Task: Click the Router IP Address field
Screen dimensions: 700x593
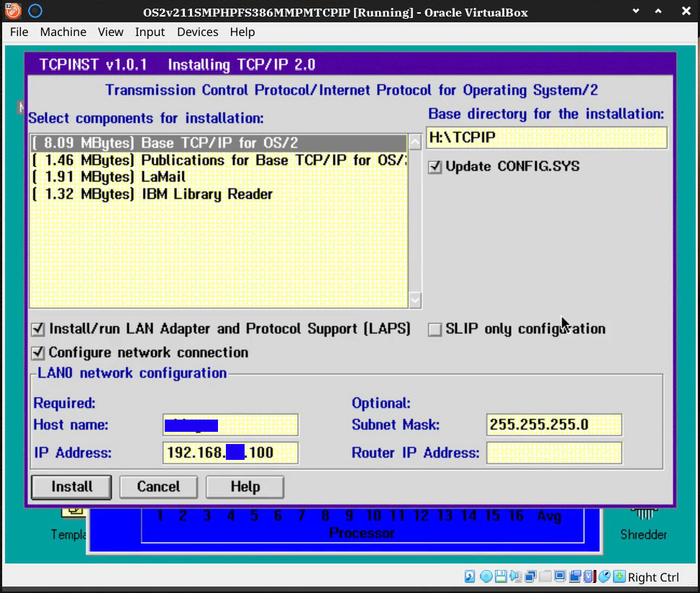Action: pyautogui.click(x=554, y=453)
